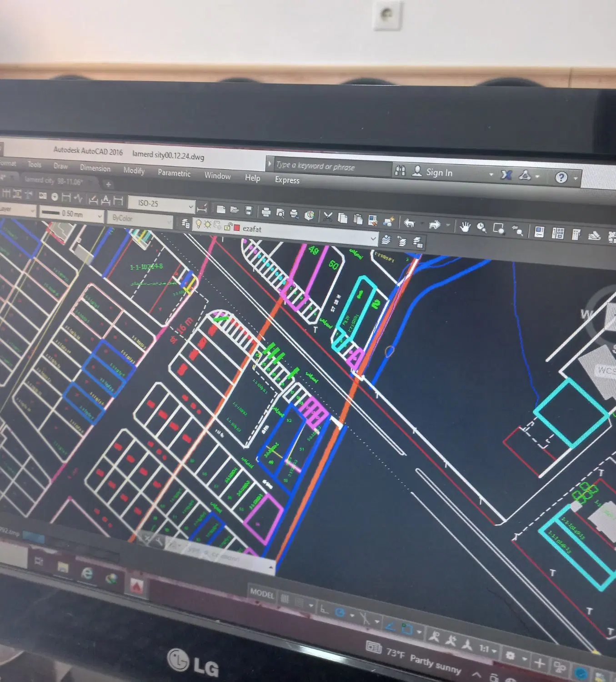This screenshot has width=616, height=682.
Task: Click Make Object's Layer Current icon
Action: (x=386, y=239)
